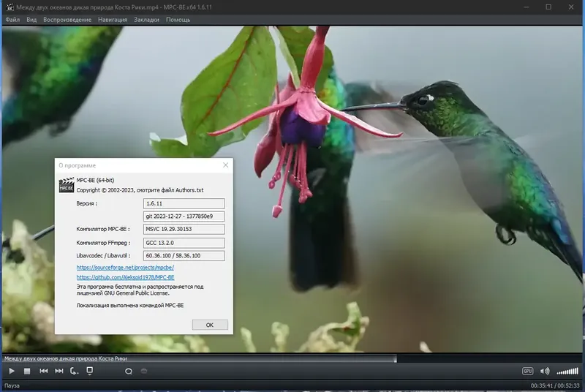
Task: Click the GPU indicator icon
Action: click(x=528, y=371)
